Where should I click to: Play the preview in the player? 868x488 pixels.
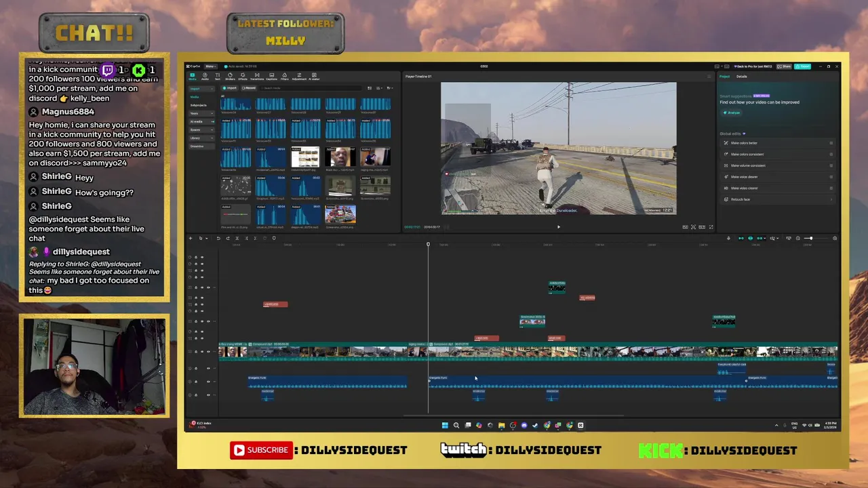coord(559,227)
